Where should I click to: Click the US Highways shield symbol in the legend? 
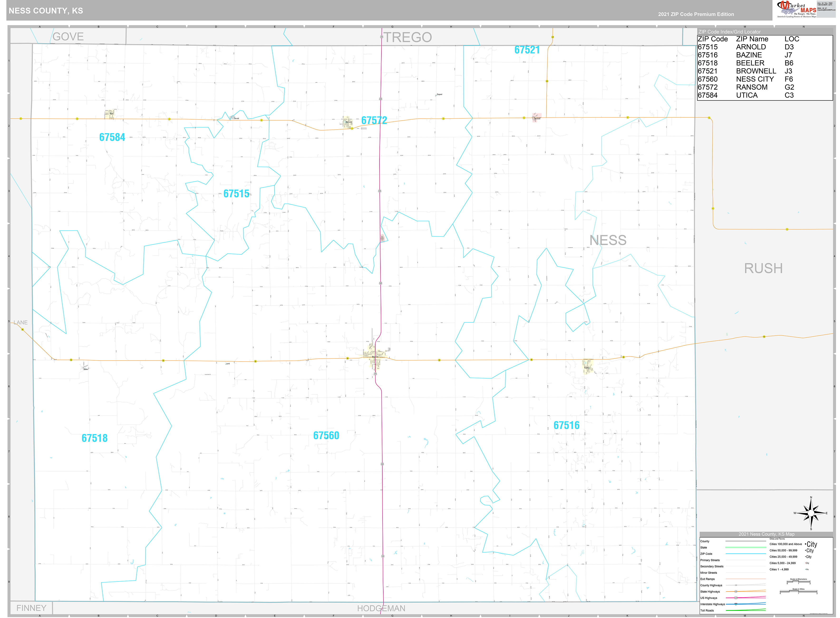coord(736,598)
